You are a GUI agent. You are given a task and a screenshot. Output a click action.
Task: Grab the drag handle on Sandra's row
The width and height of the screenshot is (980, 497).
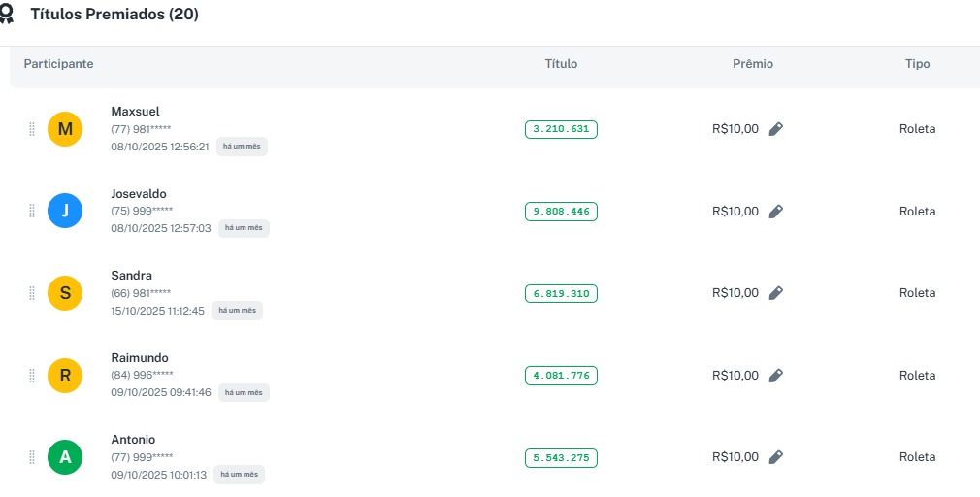coord(32,293)
